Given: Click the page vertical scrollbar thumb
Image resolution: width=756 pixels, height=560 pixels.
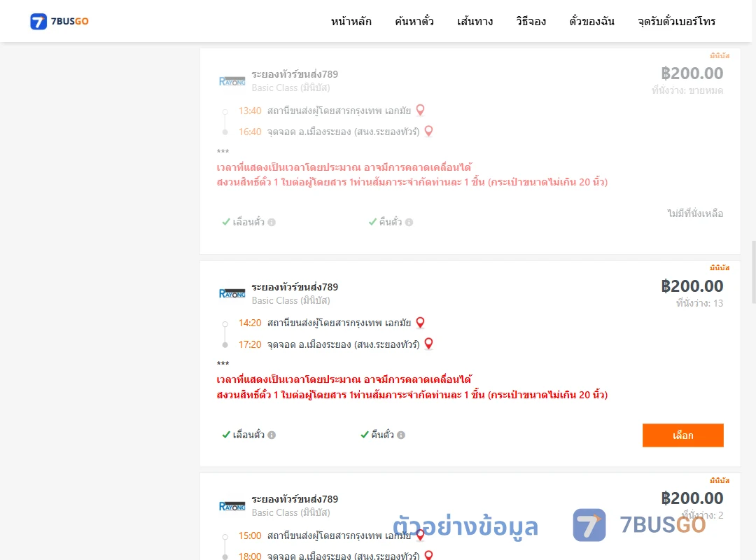Looking at the screenshot, I should (754, 272).
